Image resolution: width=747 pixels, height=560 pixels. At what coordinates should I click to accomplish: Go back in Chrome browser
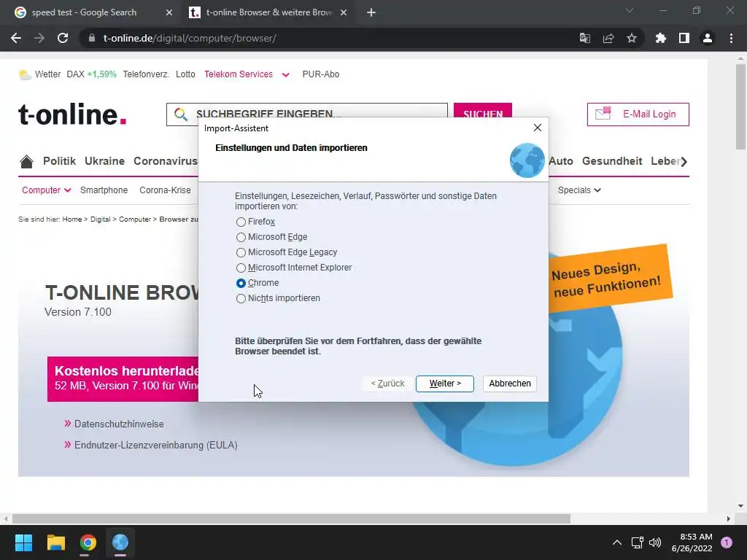click(x=16, y=38)
